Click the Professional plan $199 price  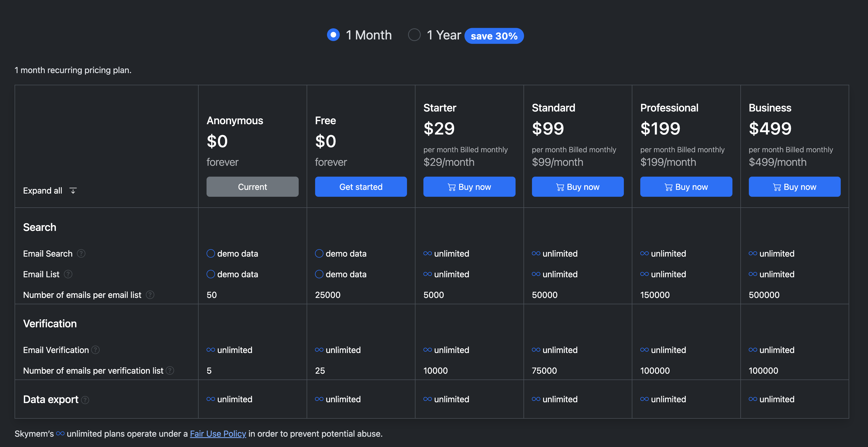660,128
